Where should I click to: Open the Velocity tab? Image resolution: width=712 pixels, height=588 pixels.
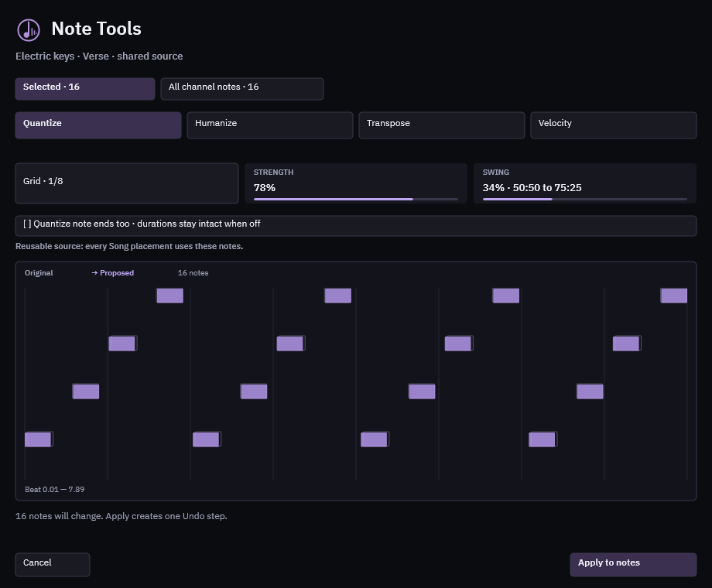(614, 125)
